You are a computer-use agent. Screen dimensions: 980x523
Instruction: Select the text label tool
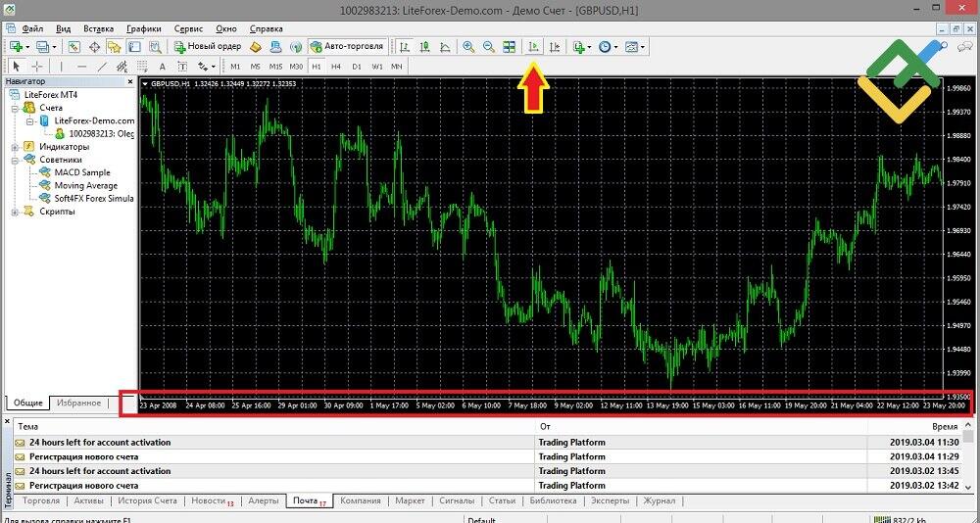pos(182,67)
